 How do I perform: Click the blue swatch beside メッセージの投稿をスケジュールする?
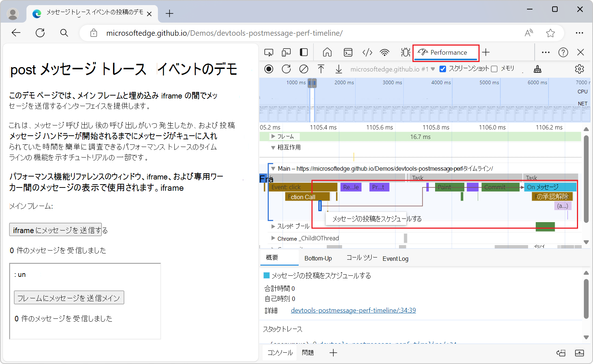click(267, 276)
